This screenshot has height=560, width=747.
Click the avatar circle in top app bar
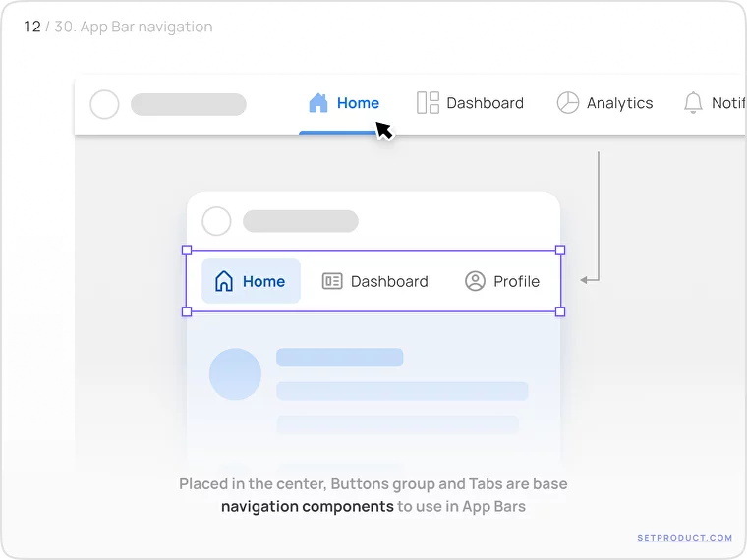point(104,104)
